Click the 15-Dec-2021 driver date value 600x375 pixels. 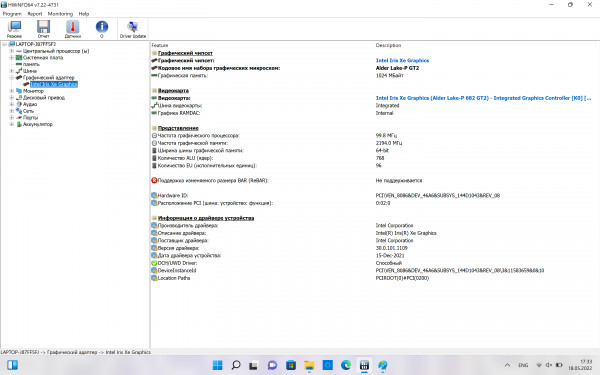coord(390,255)
